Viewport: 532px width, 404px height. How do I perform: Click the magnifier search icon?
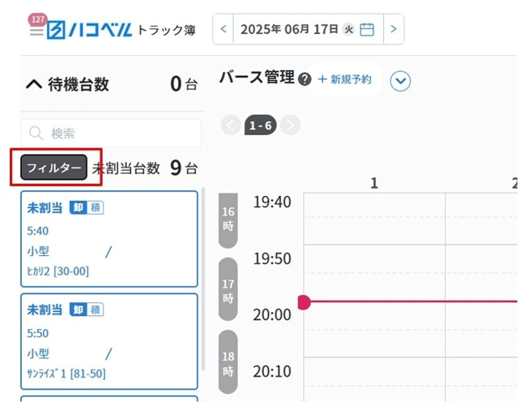(x=36, y=133)
